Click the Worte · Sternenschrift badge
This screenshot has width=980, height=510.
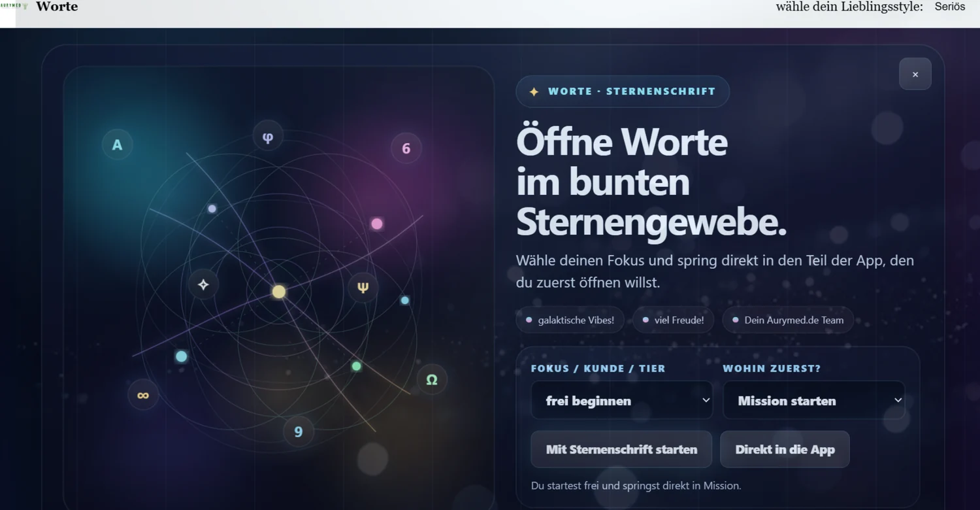pyautogui.click(x=623, y=92)
